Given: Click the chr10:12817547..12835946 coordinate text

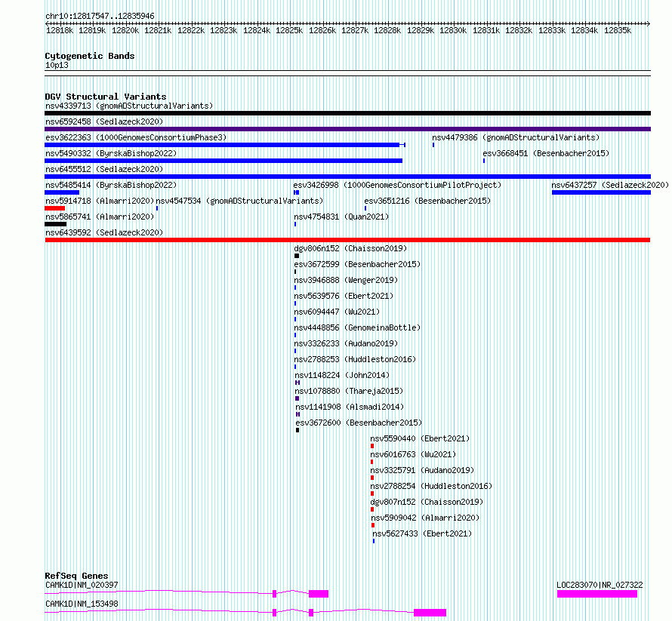Looking at the screenshot, I should 100,17.
